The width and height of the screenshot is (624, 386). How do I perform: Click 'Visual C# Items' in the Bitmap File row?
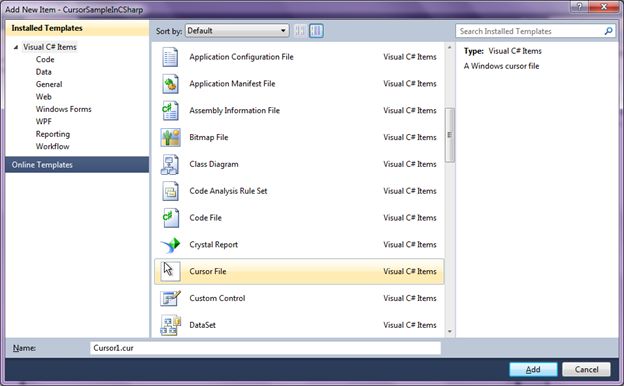click(410, 137)
